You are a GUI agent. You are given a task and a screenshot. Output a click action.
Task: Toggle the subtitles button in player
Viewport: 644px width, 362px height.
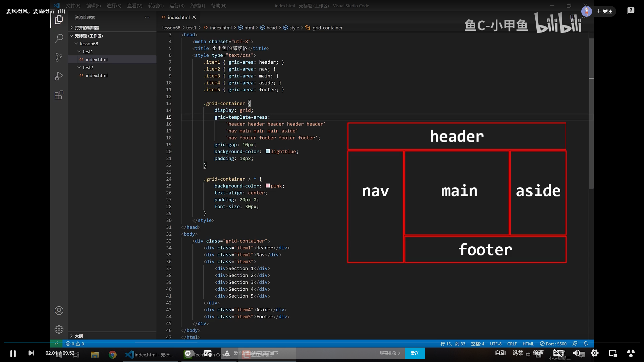point(558,353)
